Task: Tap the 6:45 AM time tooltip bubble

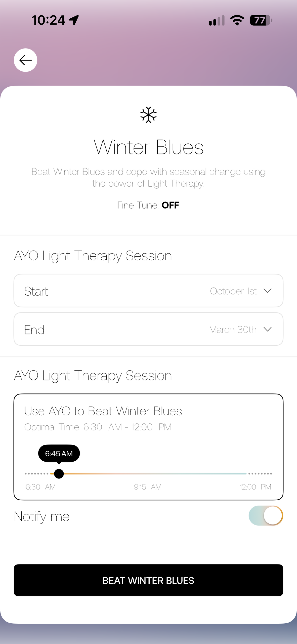Action: [x=59, y=454]
